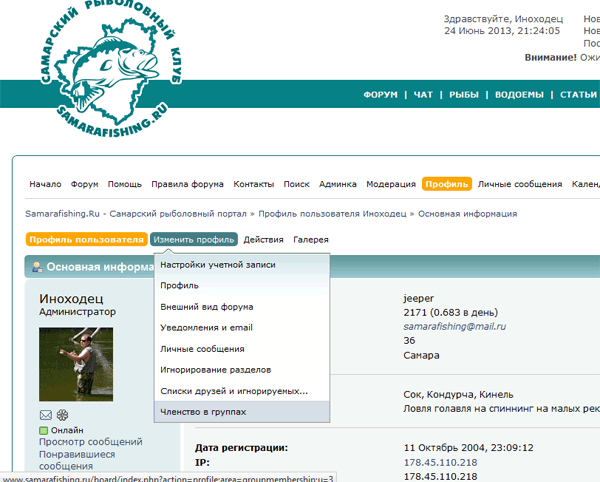
Task: Choose Игнорирование разделов from dropdown
Action: point(242,370)
